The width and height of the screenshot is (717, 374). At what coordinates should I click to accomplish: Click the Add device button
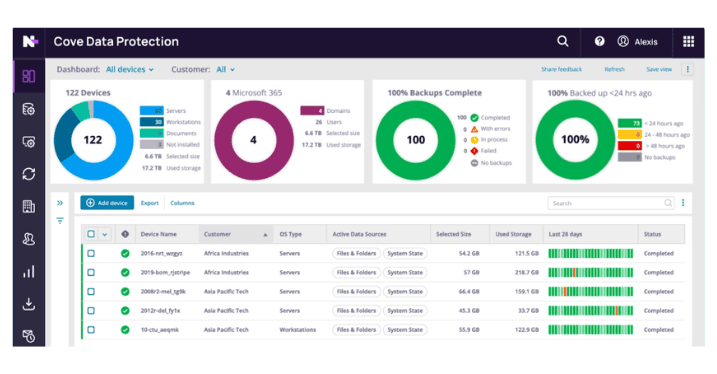pyautogui.click(x=107, y=203)
